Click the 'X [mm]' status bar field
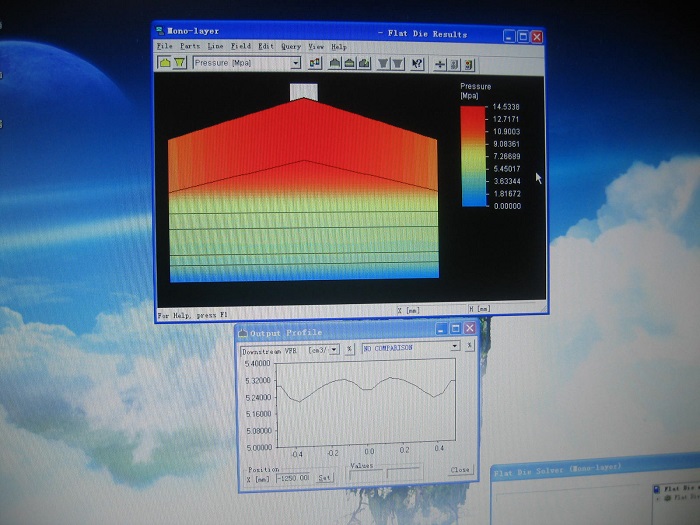700x525 pixels. click(408, 310)
